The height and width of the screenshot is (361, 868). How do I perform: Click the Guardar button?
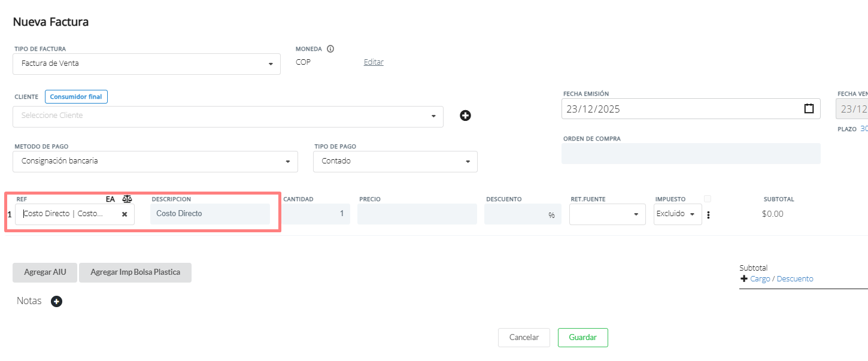pos(582,338)
